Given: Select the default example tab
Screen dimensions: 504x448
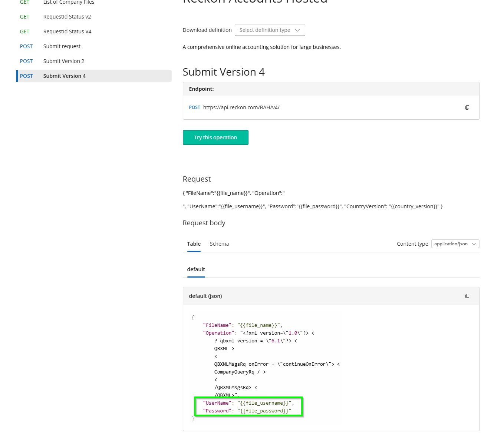Looking at the screenshot, I should pyautogui.click(x=196, y=269).
